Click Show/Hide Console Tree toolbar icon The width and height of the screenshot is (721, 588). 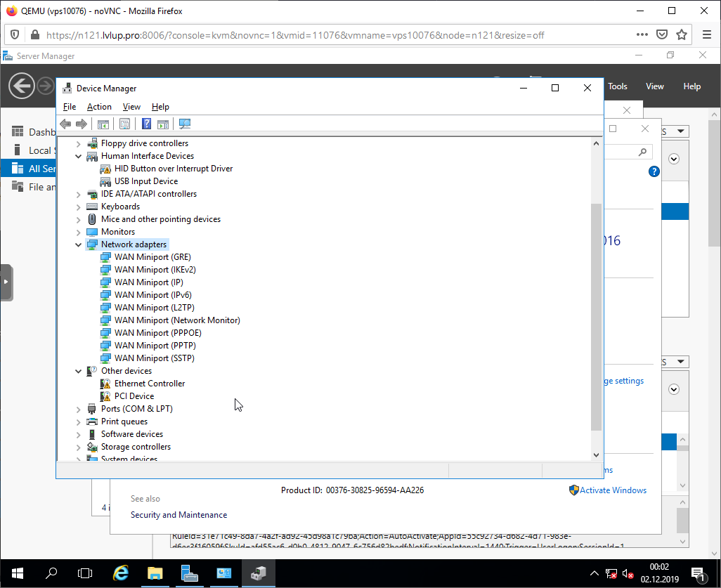103,124
